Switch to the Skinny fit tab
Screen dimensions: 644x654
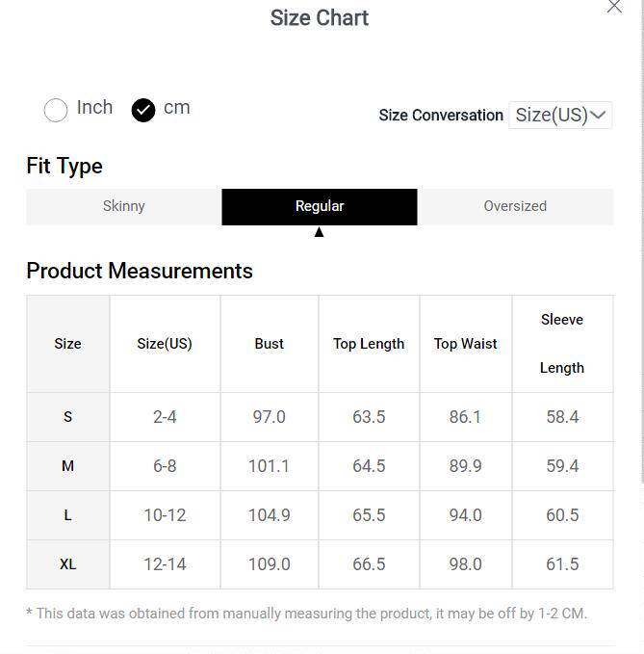click(124, 206)
